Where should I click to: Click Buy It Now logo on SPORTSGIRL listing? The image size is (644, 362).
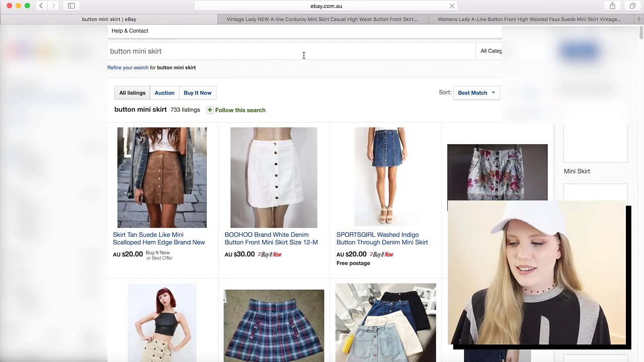pos(381,254)
